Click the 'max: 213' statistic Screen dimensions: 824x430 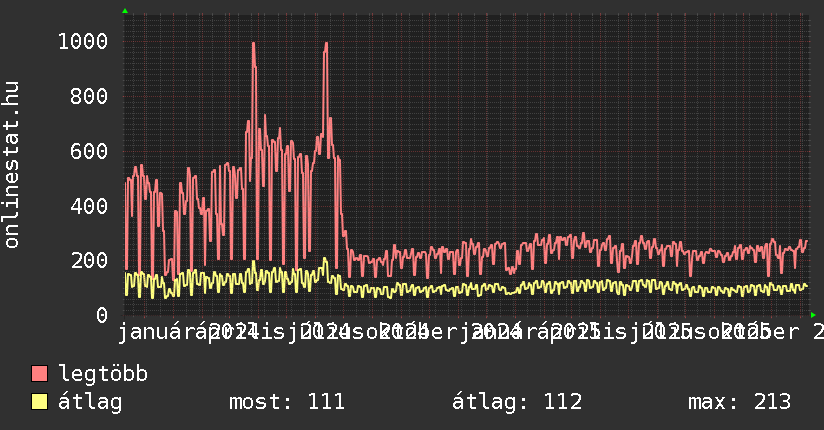tap(739, 403)
